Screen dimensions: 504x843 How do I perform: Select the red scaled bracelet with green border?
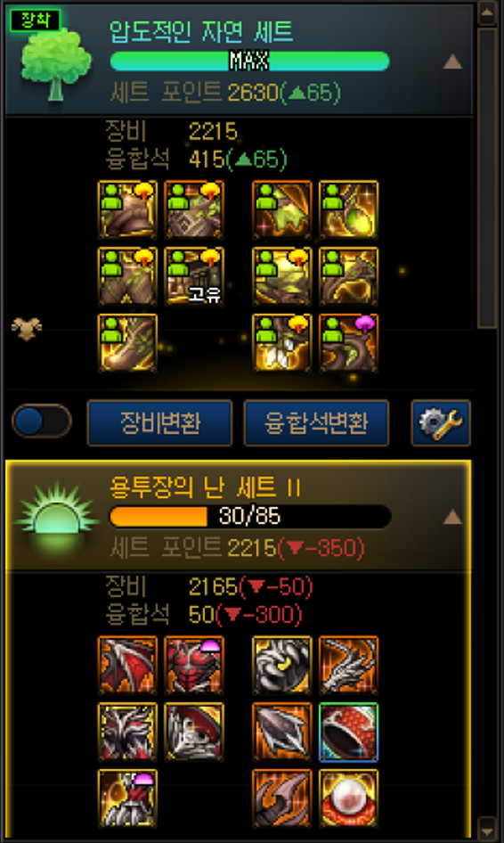pos(348,733)
